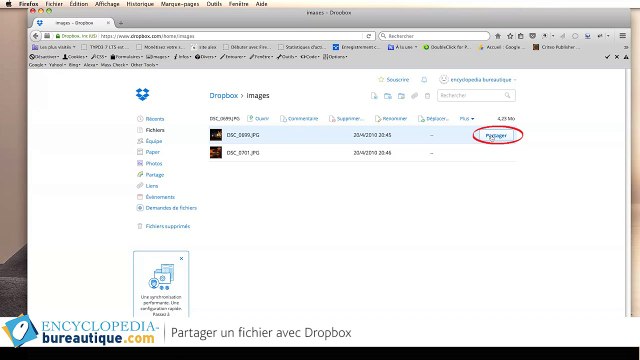The width and height of the screenshot is (640, 360).
Task: Click the Dropbox logo in the sidebar
Action: pos(142,94)
